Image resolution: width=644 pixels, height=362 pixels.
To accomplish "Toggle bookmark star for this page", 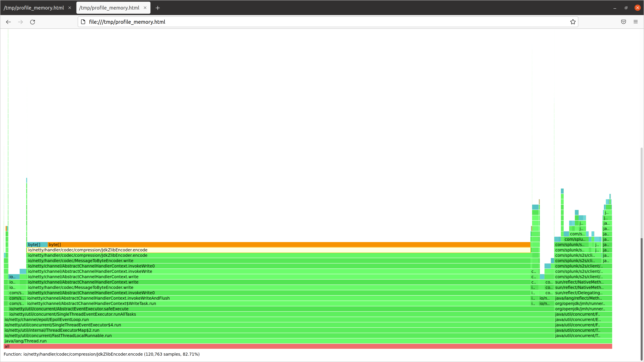I will tap(573, 22).
